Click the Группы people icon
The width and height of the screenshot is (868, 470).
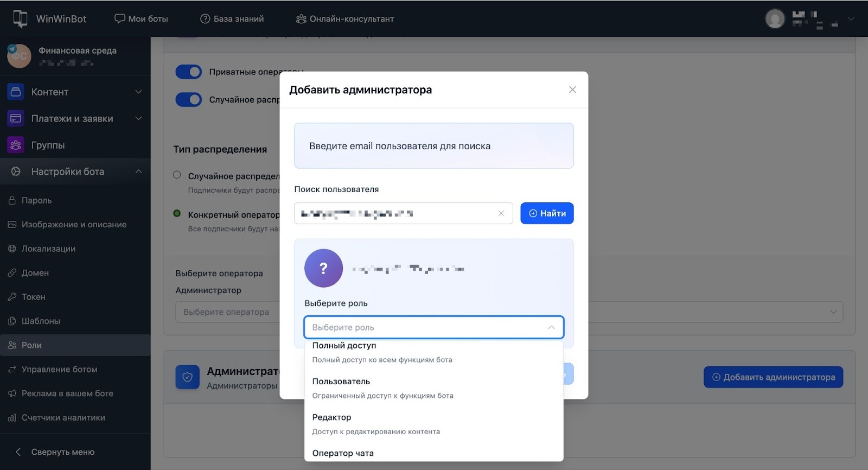click(x=16, y=145)
